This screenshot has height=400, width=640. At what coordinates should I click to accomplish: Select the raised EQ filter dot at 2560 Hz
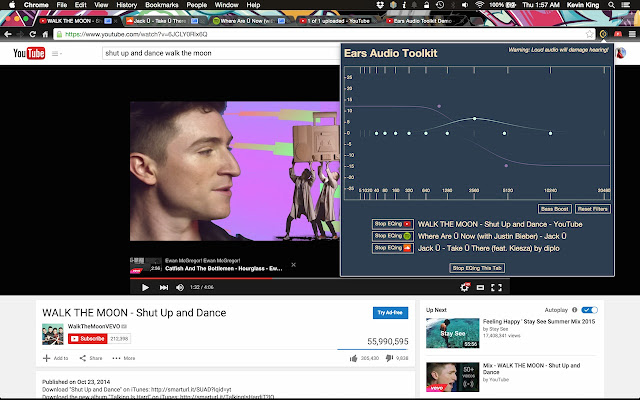point(474,119)
